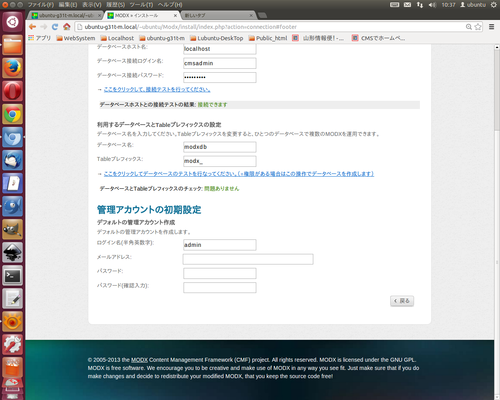
Task: Click the connection test link
Action: pos(157,89)
